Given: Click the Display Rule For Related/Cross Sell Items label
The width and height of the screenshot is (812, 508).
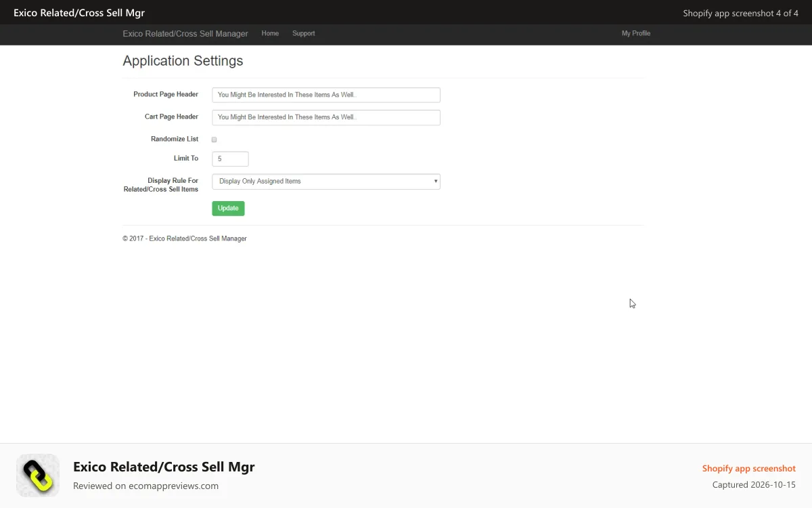Looking at the screenshot, I should [161, 185].
